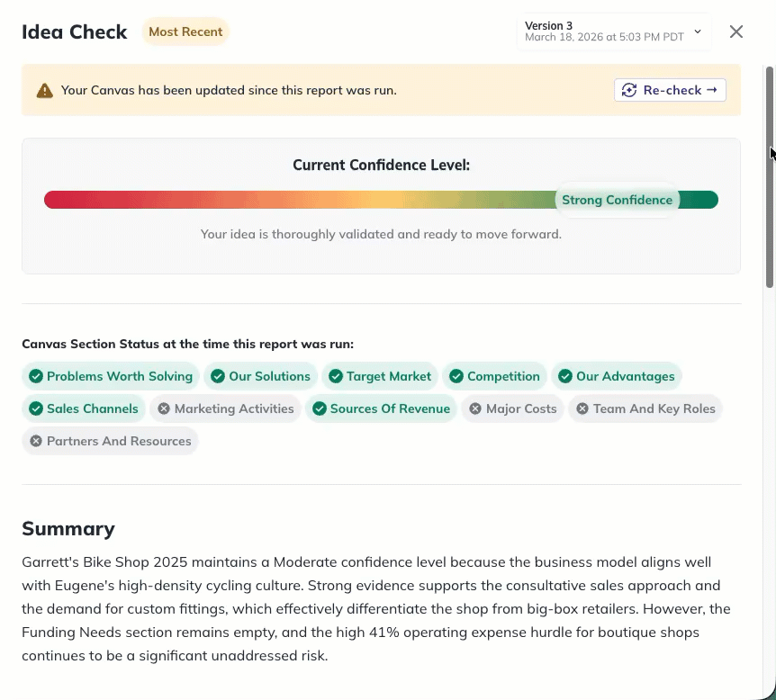The width and height of the screenshot is (776, 700).
Task: Toggle the Competition section status badge
Action: pos(494,376)
